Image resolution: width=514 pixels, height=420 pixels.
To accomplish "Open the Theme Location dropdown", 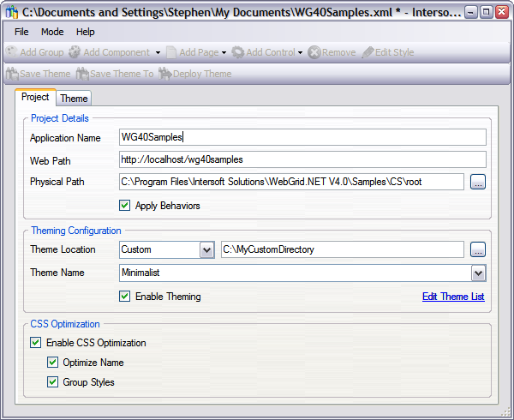I will click(x=206, y=249).
